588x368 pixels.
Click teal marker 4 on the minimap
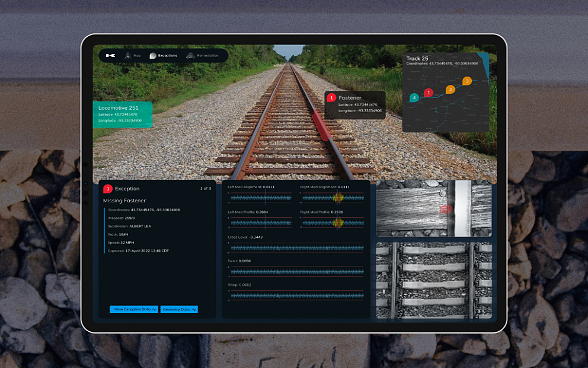414,97
